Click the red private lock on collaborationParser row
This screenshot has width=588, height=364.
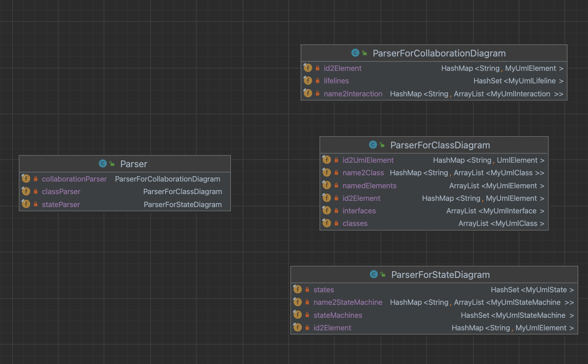[x=36, y=179]
